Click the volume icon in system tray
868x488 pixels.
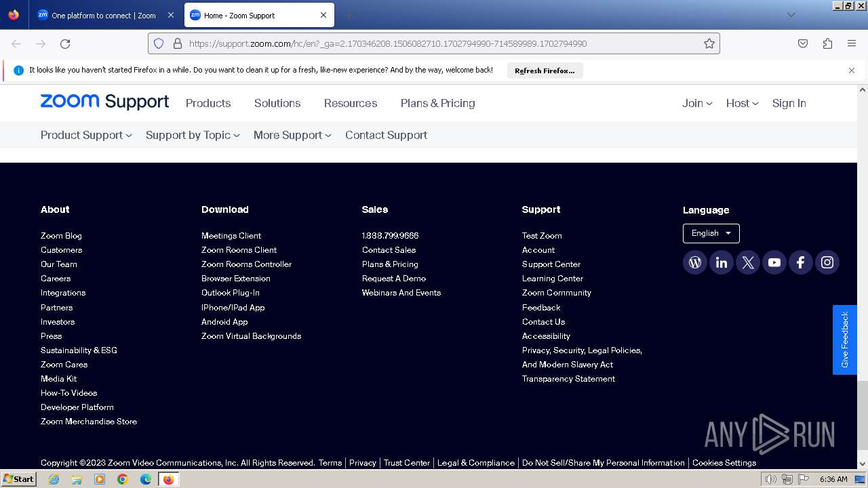(771, 479)
